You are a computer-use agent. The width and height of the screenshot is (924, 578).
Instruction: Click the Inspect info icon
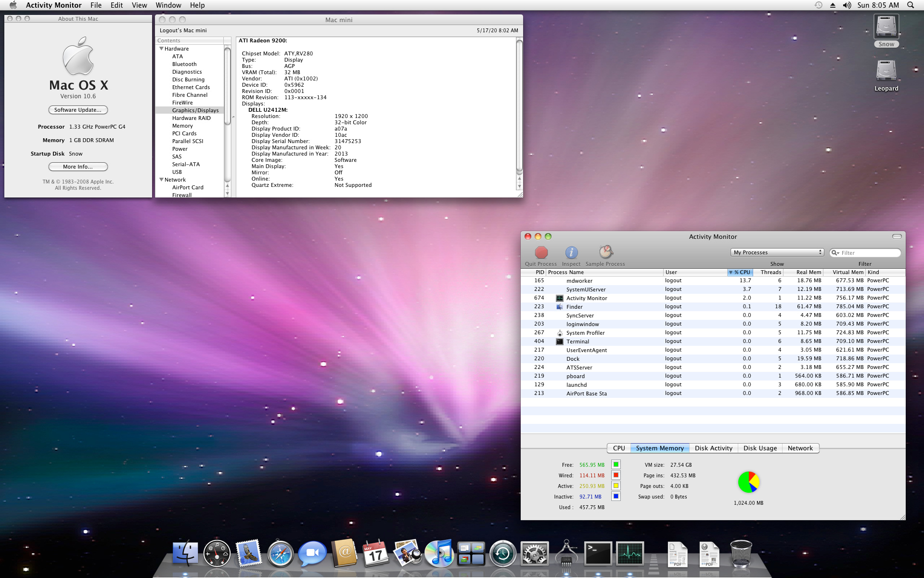[x=571, y=252]
